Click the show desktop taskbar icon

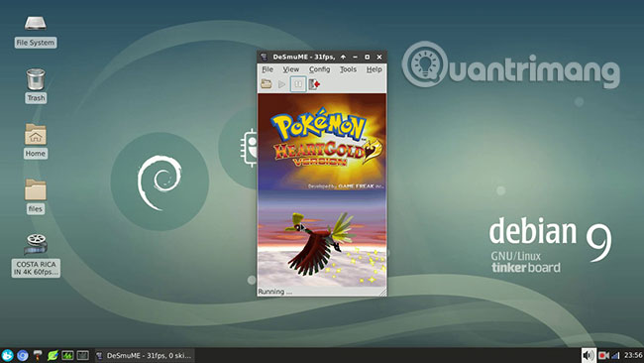coord(82,355)
